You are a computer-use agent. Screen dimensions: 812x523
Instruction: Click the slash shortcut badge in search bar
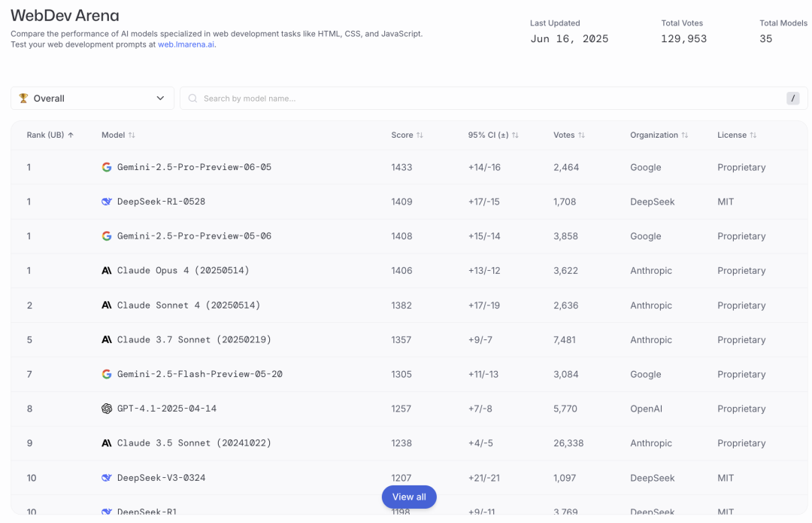(793, 99)
